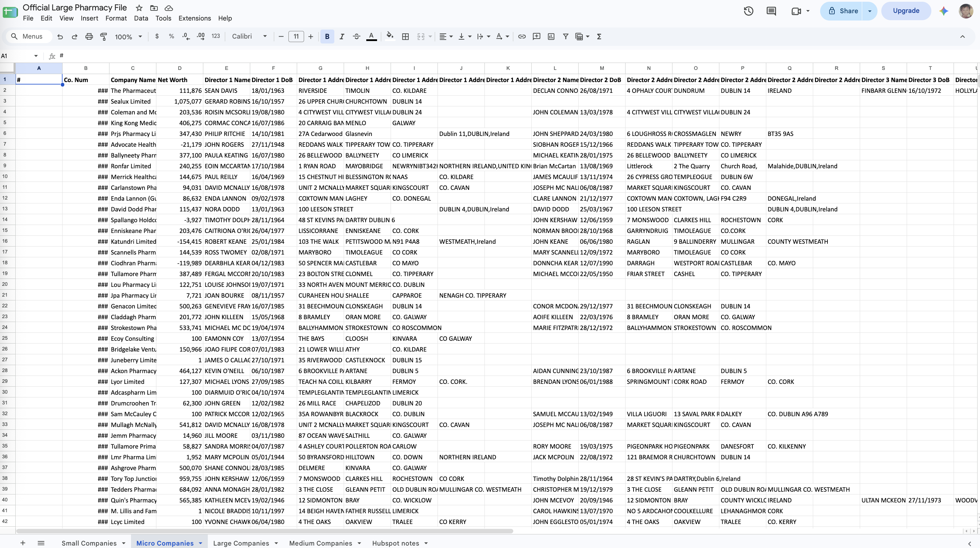The width and height of the screenshot is (980, 548).
Task: Print the spreadsheet via printer icon
Action: [x=89, y=37]
